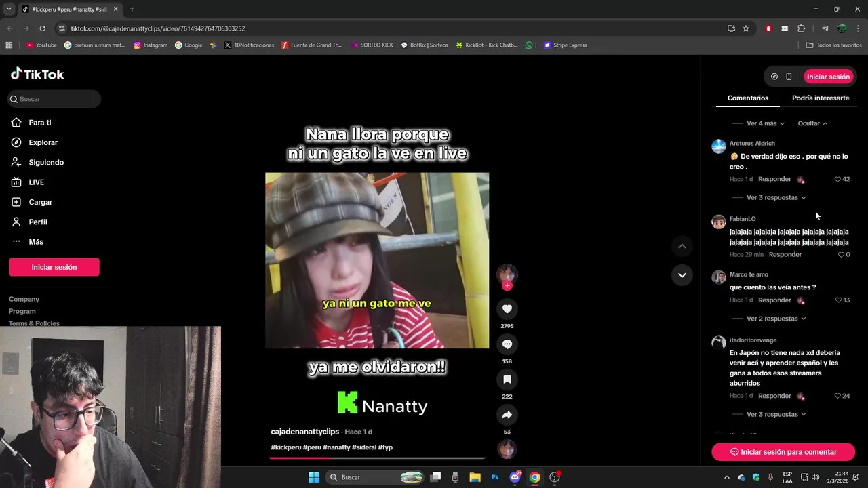This screenshot has height=488, width=868.
Task: Click Iniciar sesión para comentar
Action: coord(783,452)
